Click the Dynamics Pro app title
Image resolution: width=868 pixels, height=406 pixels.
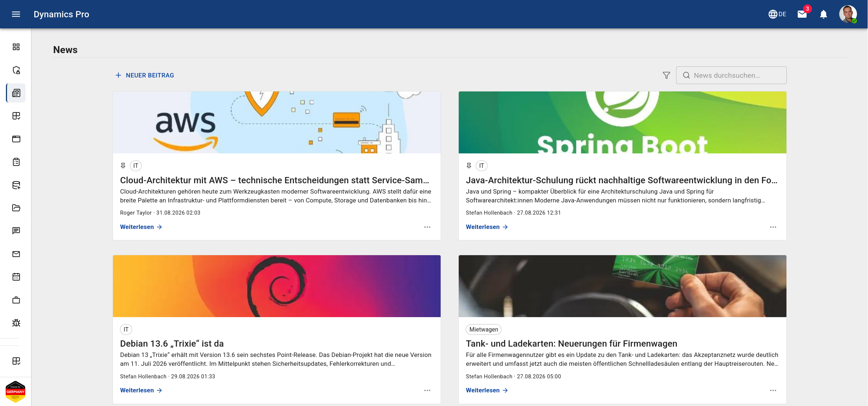pyautogui.click(x=61, y=14)
